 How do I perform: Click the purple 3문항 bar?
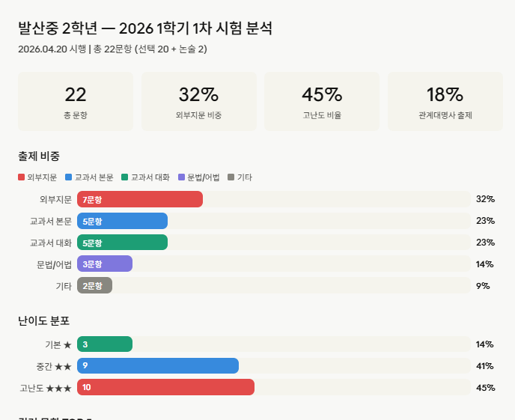tap(105, 264)
